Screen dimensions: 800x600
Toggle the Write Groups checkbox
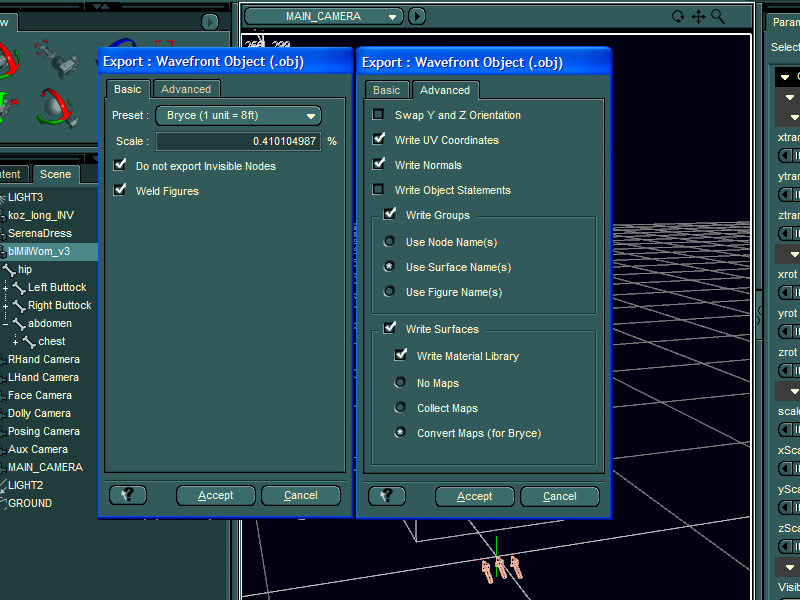tap(390, 214)
